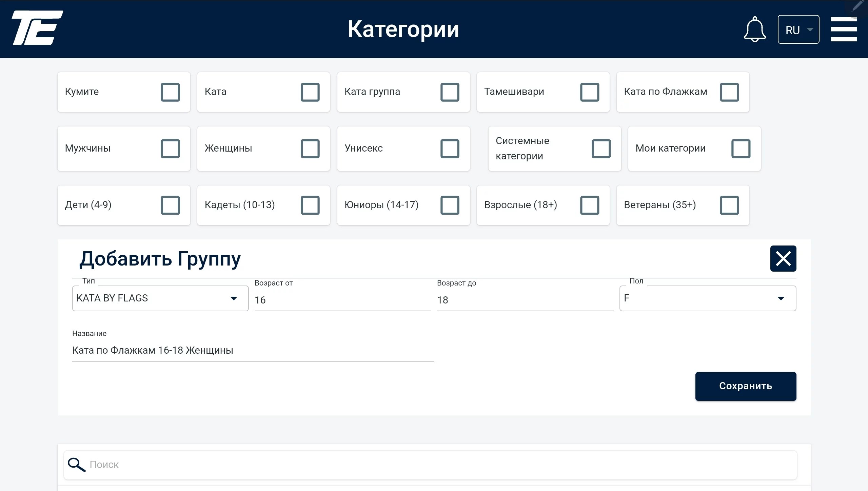
Task: Toggle the Ветераны (35+) checkbox
Action: click(x=729, y=205)
